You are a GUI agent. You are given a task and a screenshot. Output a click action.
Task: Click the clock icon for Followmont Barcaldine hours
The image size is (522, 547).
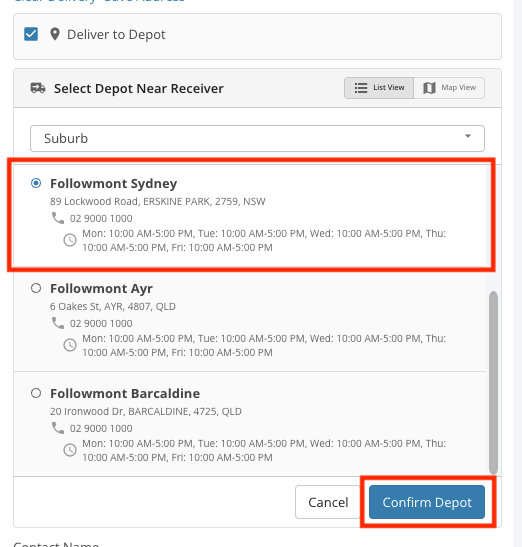point(70,450)
